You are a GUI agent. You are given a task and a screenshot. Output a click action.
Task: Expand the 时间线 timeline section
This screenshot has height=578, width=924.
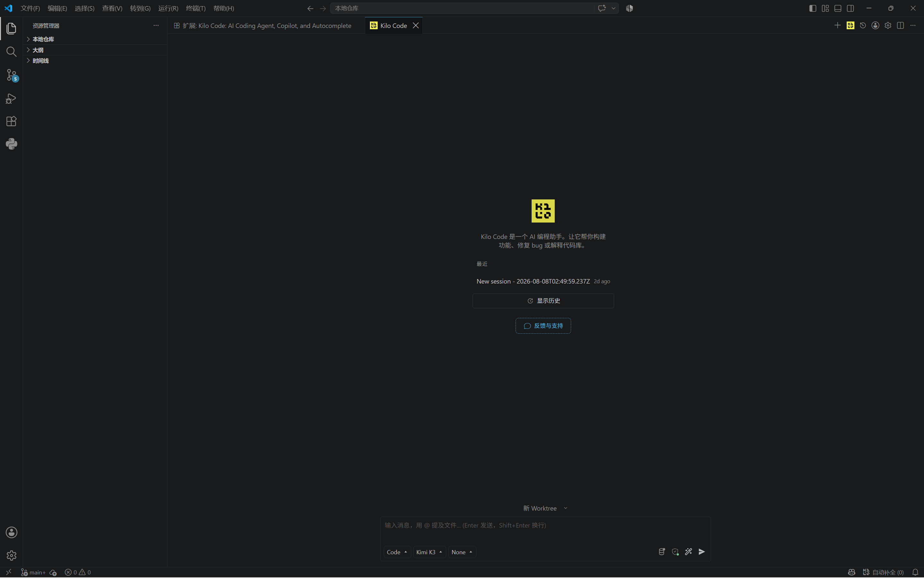pyautogui.click(x=95, y=61)
